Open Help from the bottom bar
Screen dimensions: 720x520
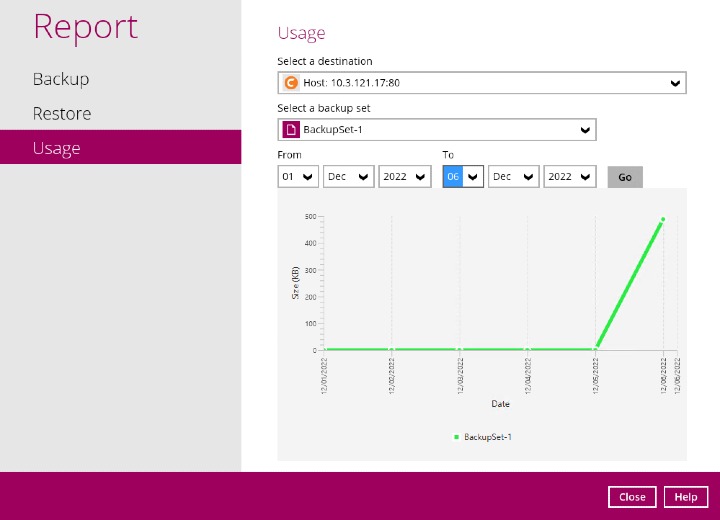[685, 497]
